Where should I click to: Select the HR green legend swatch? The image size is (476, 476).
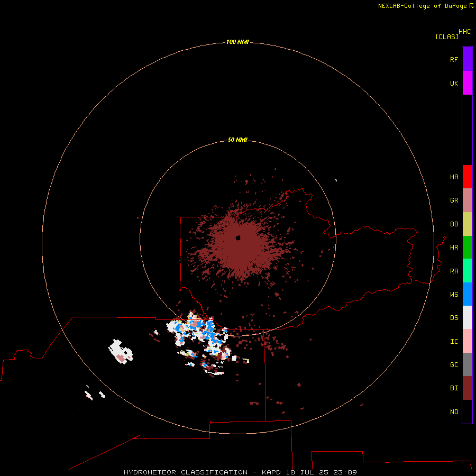coord(467,248)
